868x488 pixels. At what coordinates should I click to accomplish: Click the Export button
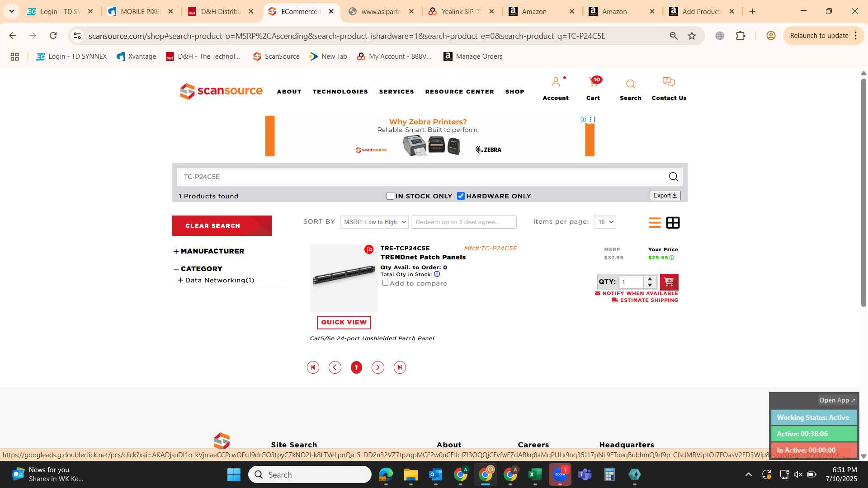[665, 195]
